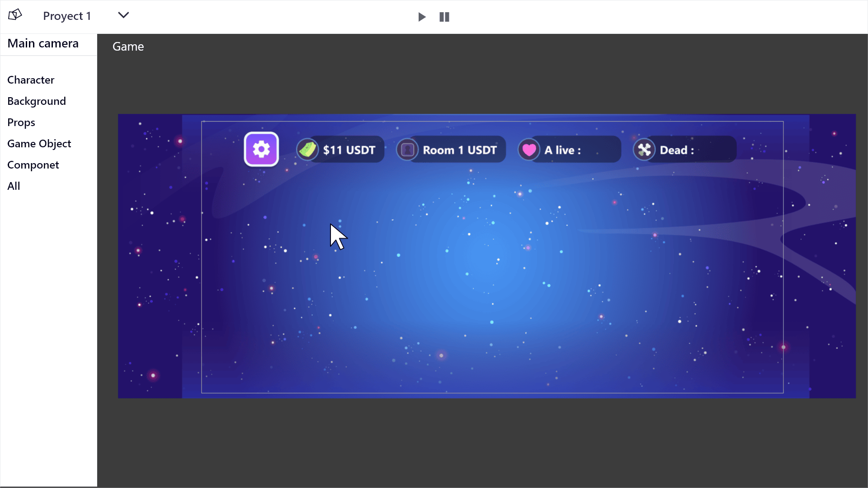Click the Props sidebar category
The height and width of the screenshot is (488, 868).
tap(21, 122)
